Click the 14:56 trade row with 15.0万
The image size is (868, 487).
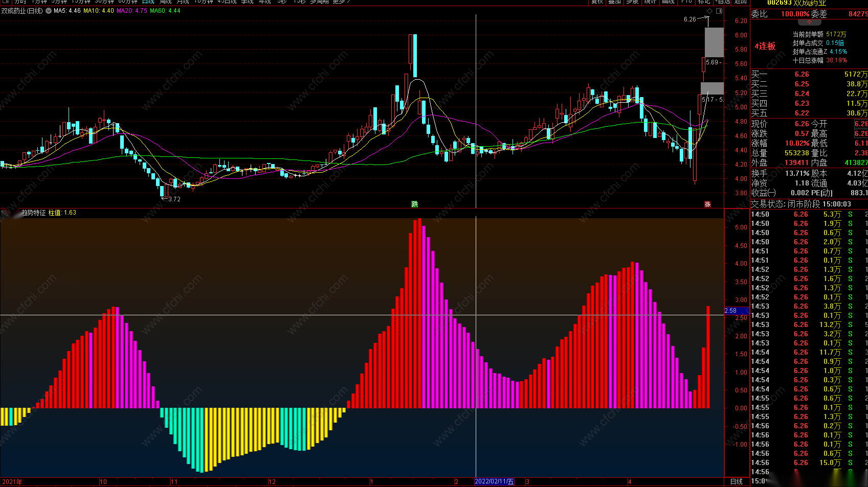tap(809, 462)
